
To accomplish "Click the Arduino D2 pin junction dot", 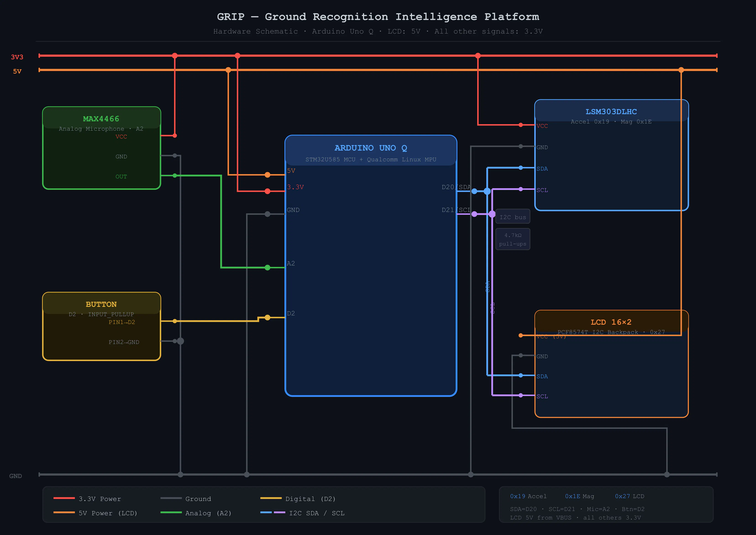I will [267, 318].
